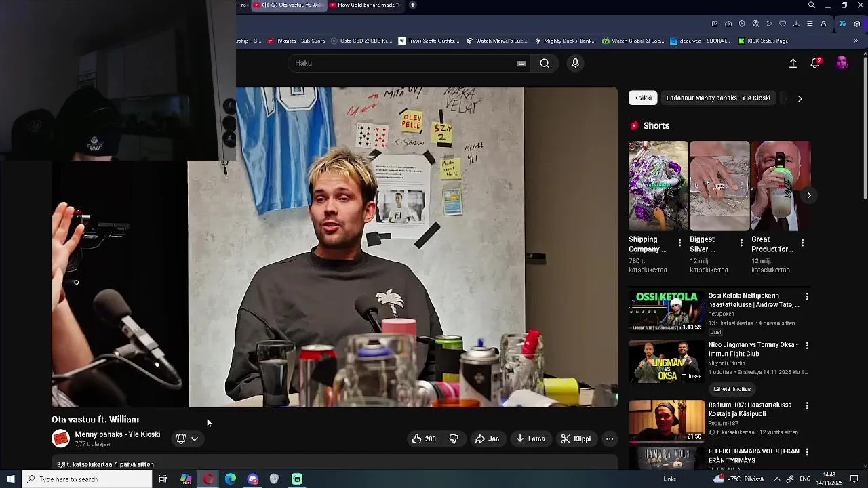Click Lähetä ilmoitus button

(x=732, y=389)
